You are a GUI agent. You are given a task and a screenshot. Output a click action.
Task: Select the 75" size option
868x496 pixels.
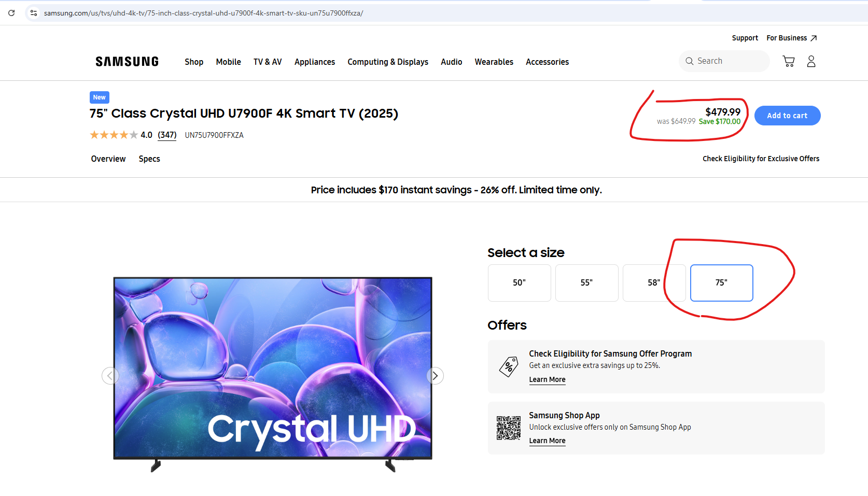click(x=722, y=283)
